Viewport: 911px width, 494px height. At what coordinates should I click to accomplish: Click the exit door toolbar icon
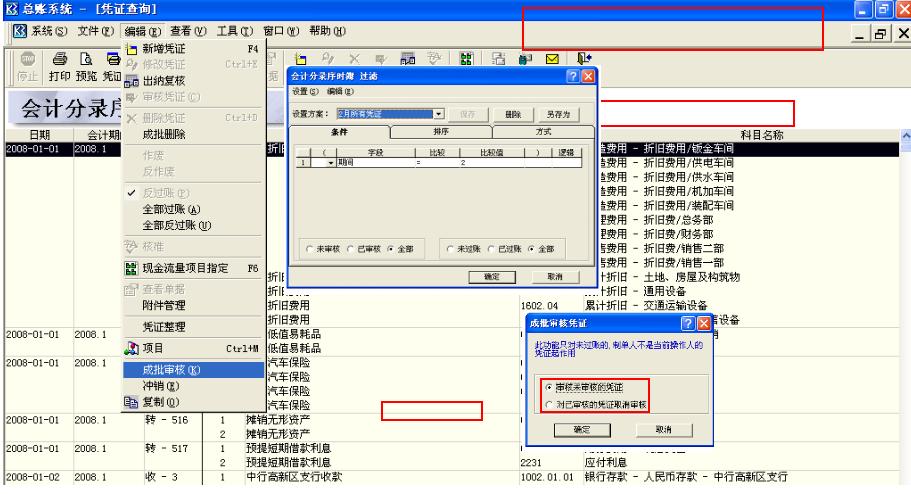(584, 59)
